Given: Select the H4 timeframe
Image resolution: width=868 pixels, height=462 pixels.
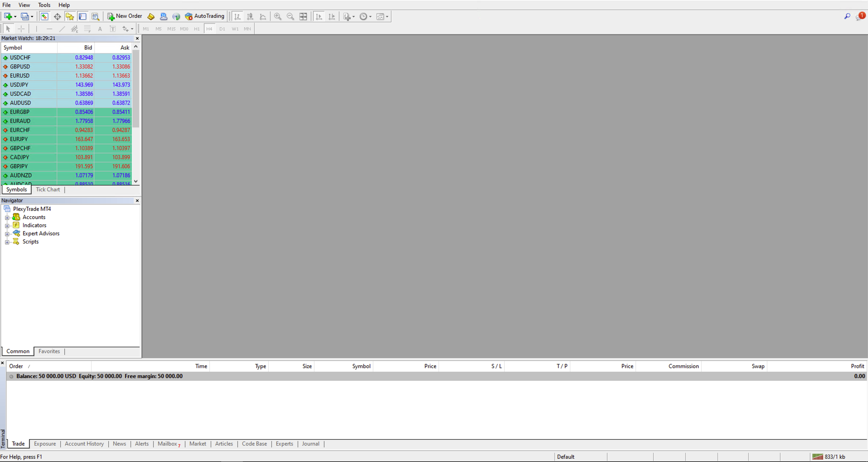Looking at the screenshot, I should [x=209, y=29].
